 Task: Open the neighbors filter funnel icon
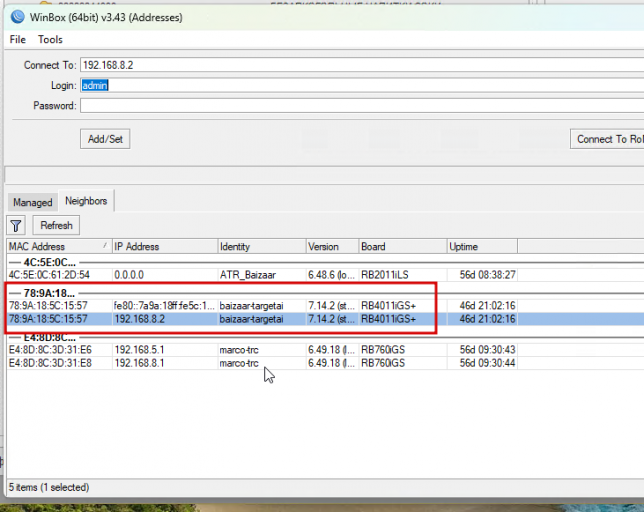pyautogui.click(x=16, y=225)
